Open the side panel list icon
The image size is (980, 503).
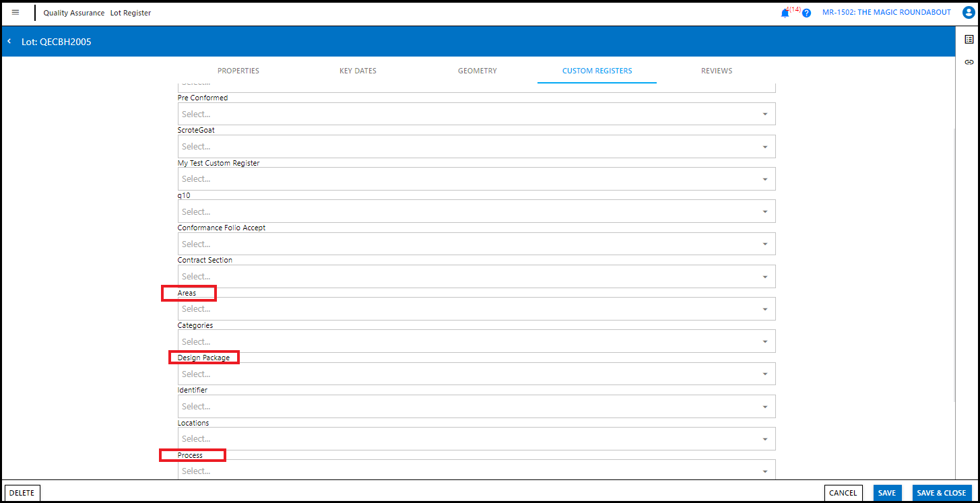[969, 40]
